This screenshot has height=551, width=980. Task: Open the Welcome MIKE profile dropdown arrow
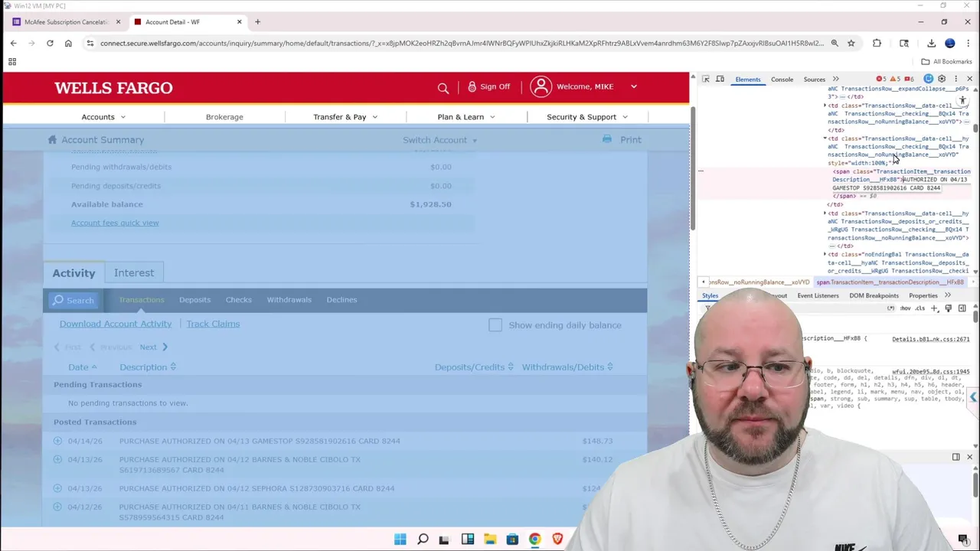click(633, 86)
